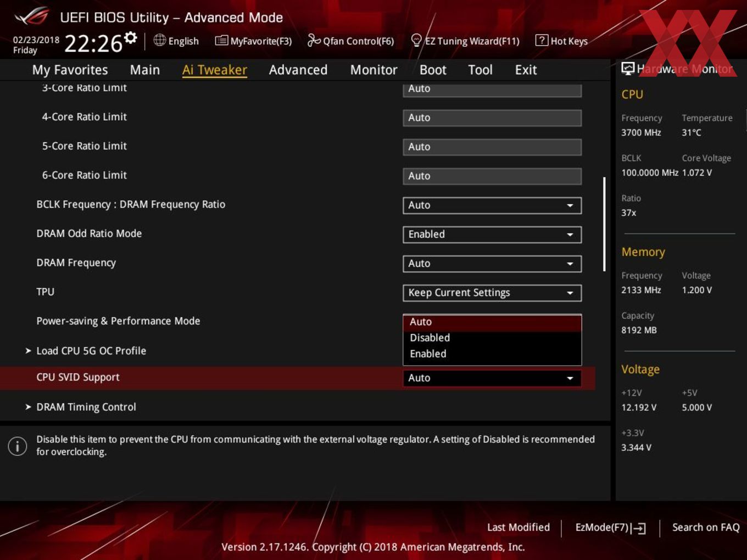
Task: Click the TPU setting label
Action: [45, 292]
